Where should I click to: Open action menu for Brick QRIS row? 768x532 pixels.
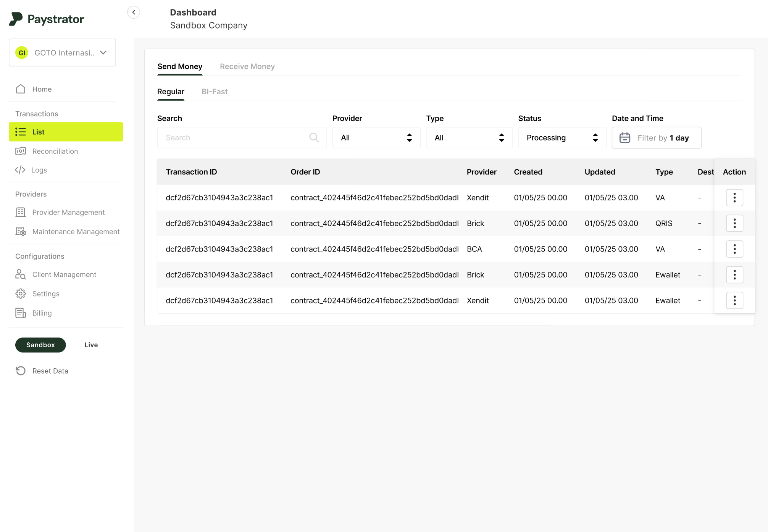[734, 223]
